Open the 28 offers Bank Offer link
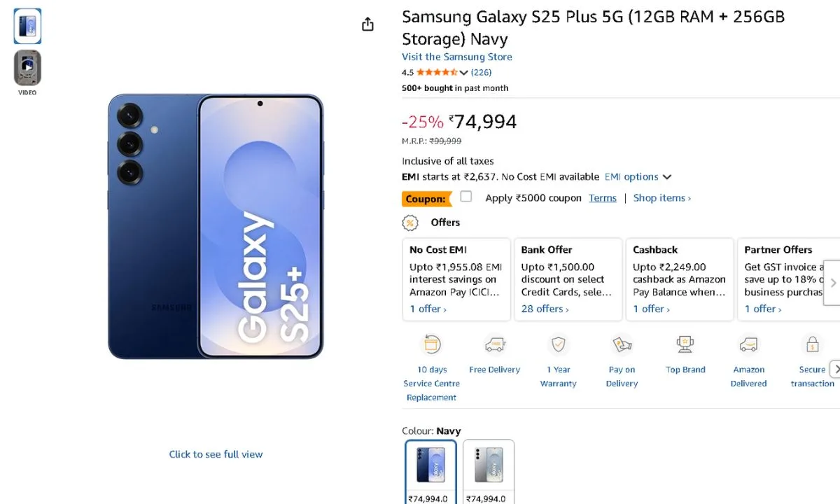840x504 pixels. tap(545, 309)
